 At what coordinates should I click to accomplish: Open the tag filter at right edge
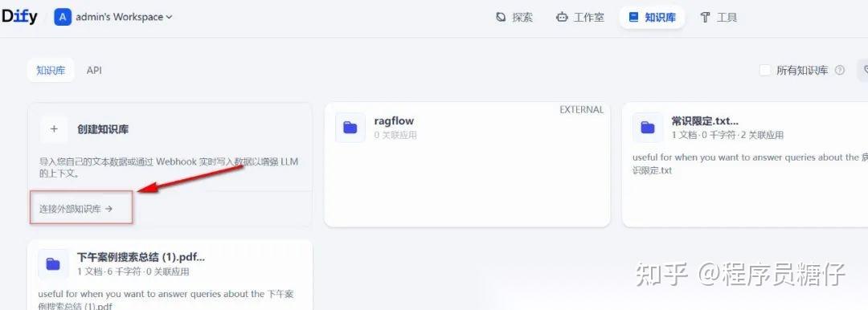pos(863,71)
